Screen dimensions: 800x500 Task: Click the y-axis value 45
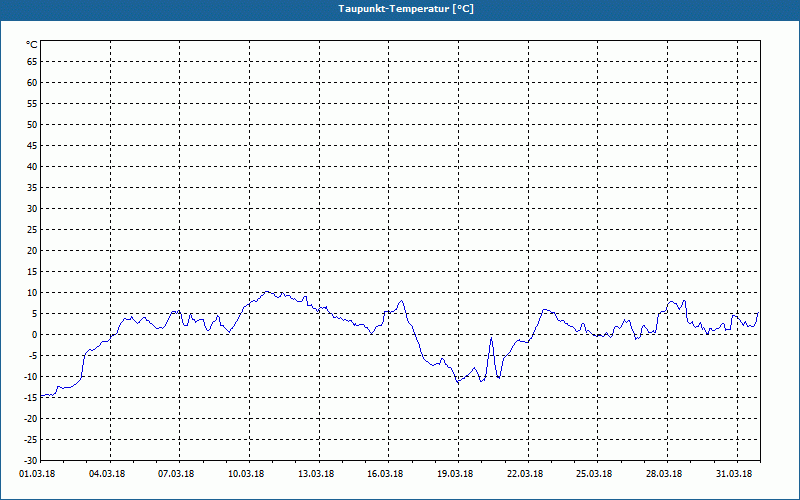[32, 145]
